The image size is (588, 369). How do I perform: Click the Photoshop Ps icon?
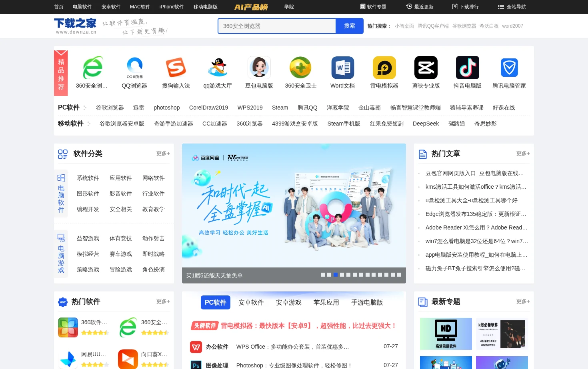tap(196, 365)
